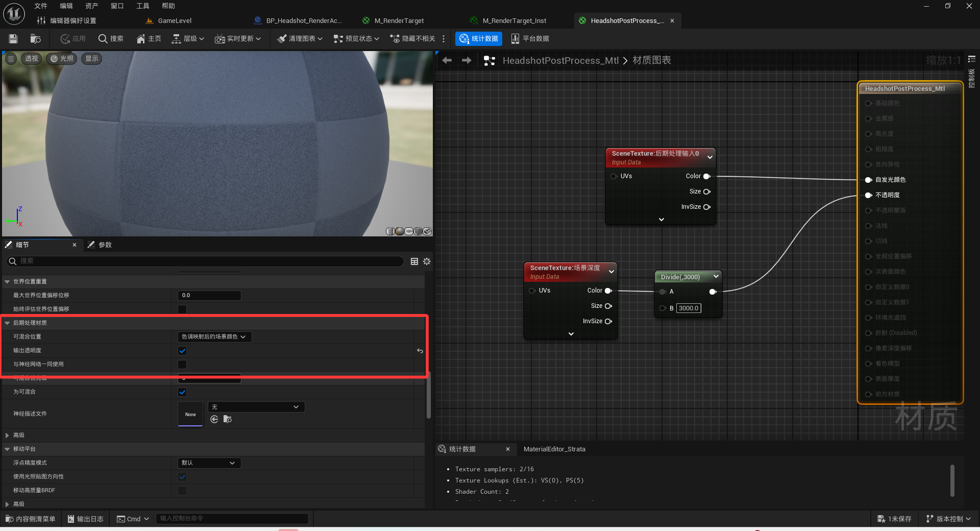Open 神经描述文件 asset dropdown
This screenshot has width=980, height=531.
[x=256, y=407]
